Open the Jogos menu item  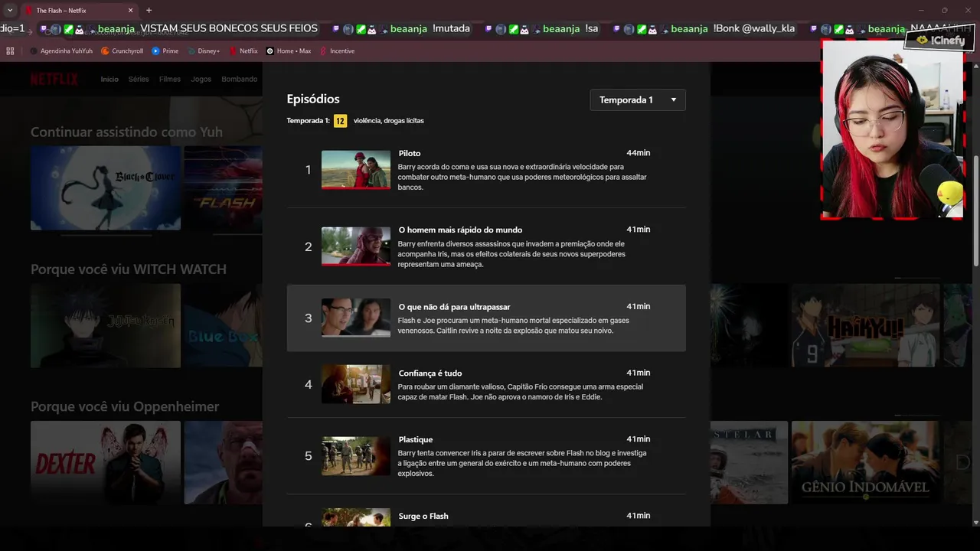click(201, 80)
